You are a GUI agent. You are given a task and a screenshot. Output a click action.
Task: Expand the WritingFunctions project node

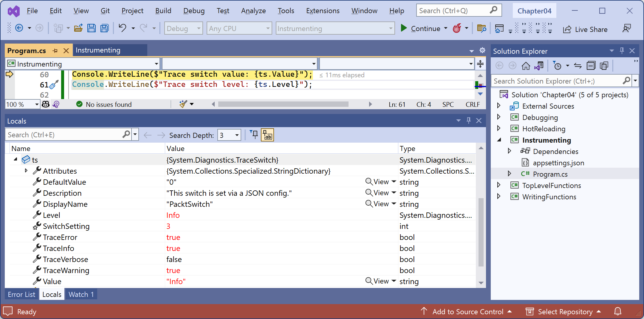[499, 196]
